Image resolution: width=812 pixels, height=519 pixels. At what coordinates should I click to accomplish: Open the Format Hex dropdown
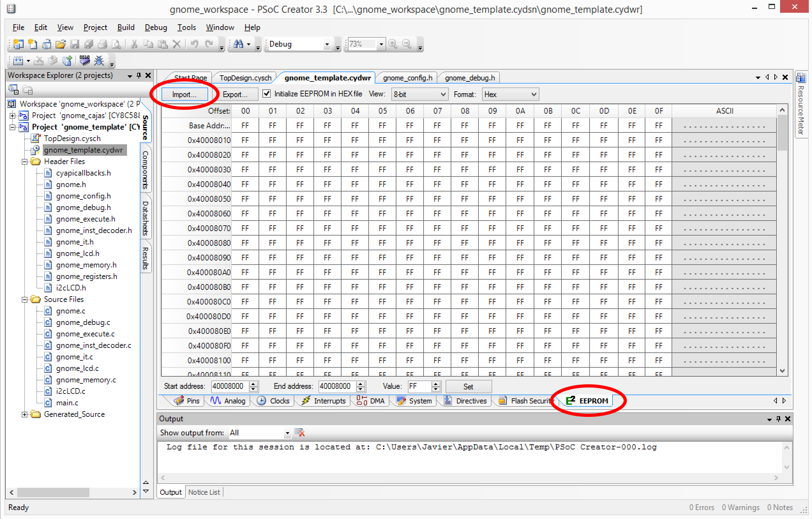(510, 94)
